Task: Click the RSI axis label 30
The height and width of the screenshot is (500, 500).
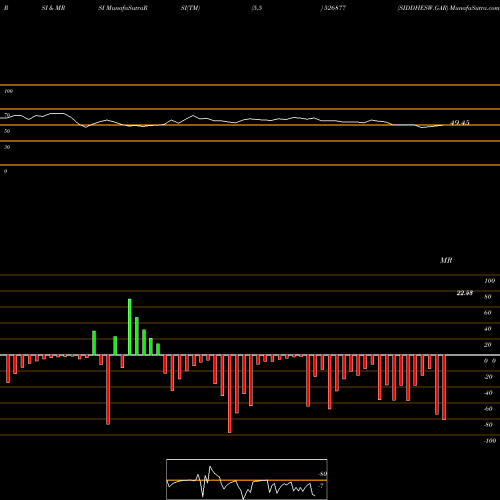Action: point(7,147)
